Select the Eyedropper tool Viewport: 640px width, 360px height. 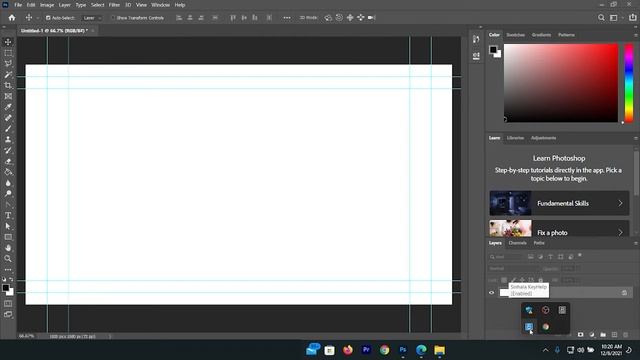click(8, 107)
